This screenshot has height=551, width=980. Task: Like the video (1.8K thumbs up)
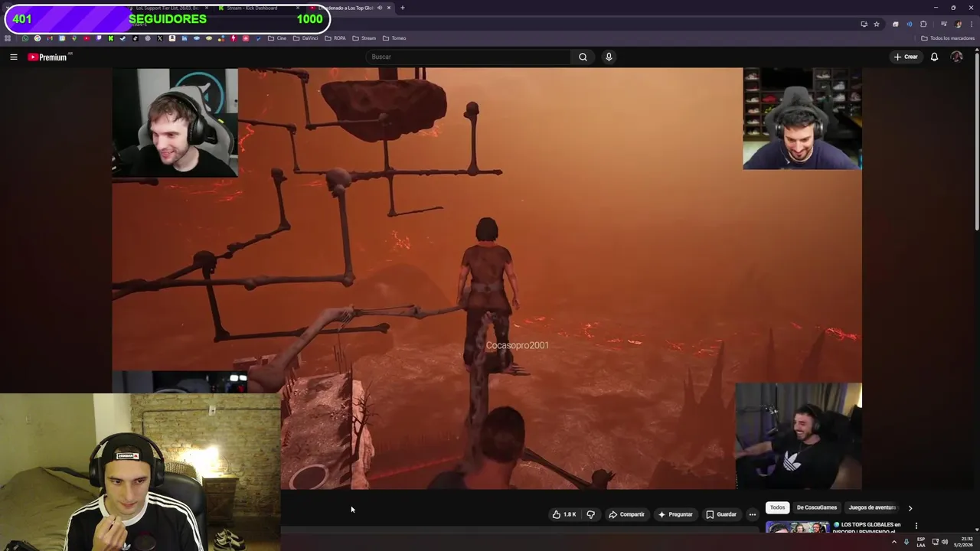[564, 514]
